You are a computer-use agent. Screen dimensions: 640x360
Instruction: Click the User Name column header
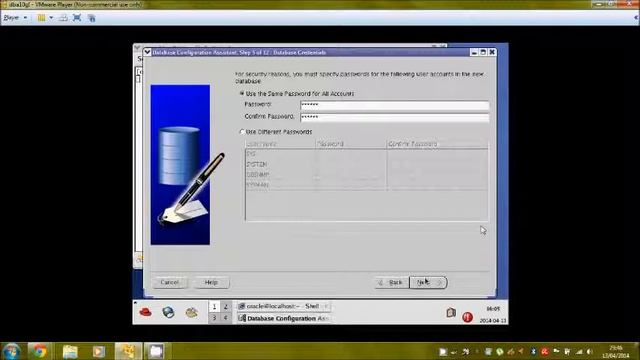click(280, 144)
